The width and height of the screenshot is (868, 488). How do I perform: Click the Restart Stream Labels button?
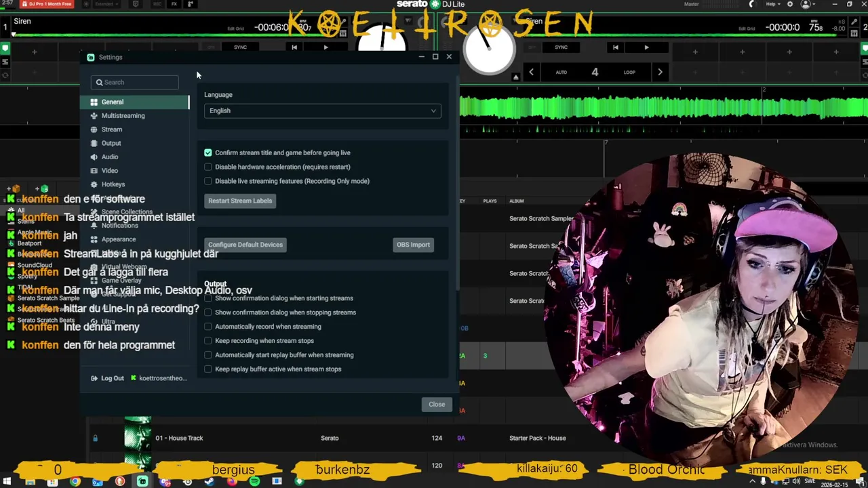(x=240, y=201)
